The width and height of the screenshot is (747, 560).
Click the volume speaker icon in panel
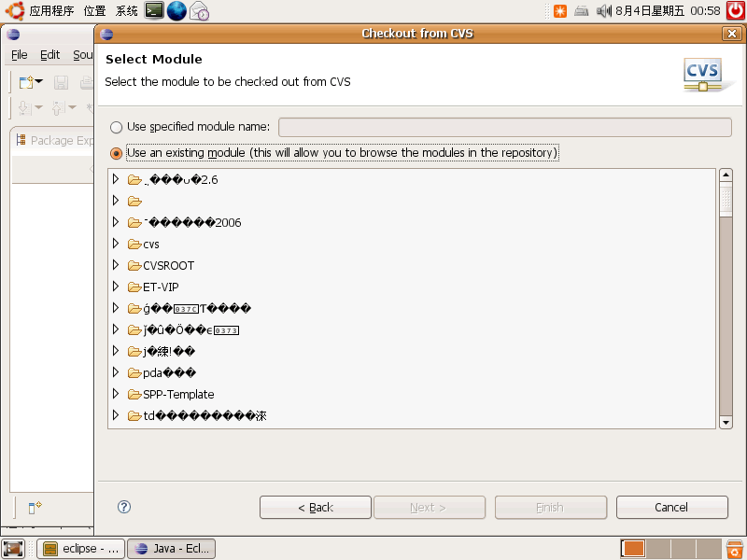point(603,10)
